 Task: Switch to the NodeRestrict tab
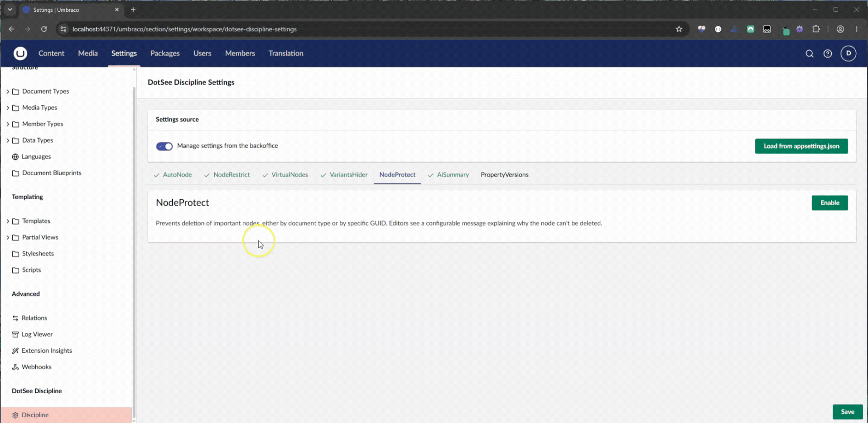227,175
